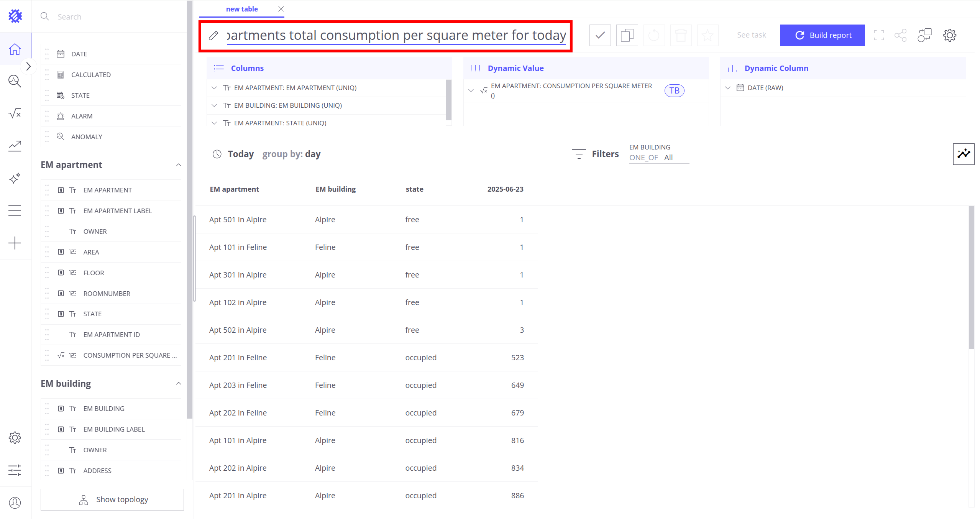
Task: Click the duplicate report copy icon
Action: tap(627, 35)
